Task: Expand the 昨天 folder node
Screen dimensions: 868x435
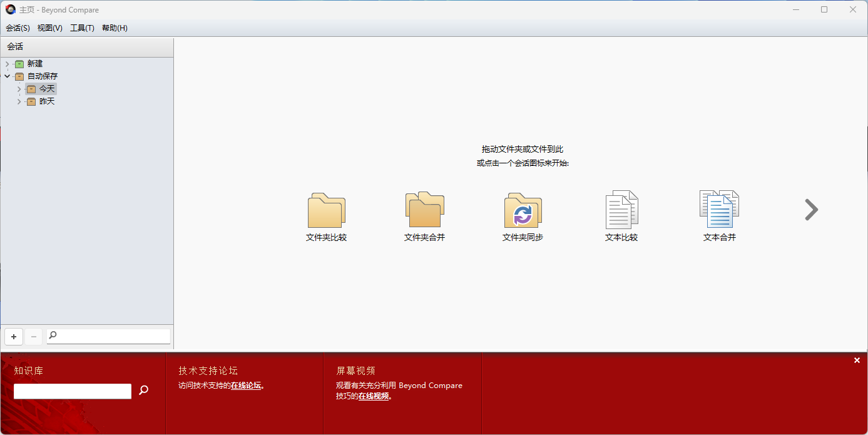Action: 19,101
